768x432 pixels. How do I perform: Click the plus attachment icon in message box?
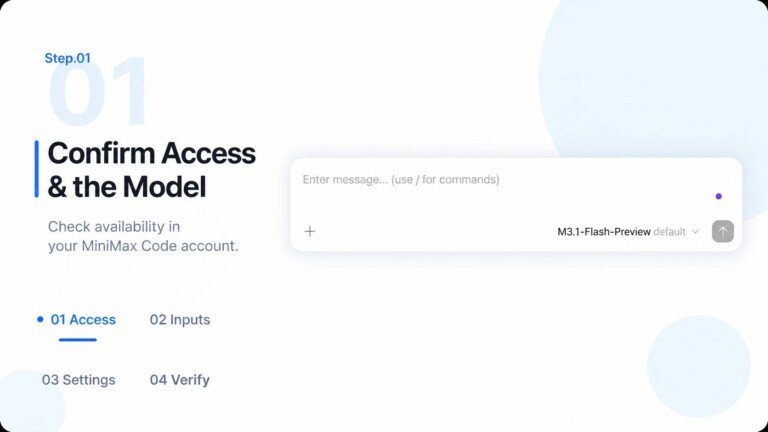[x=310, y=231]
